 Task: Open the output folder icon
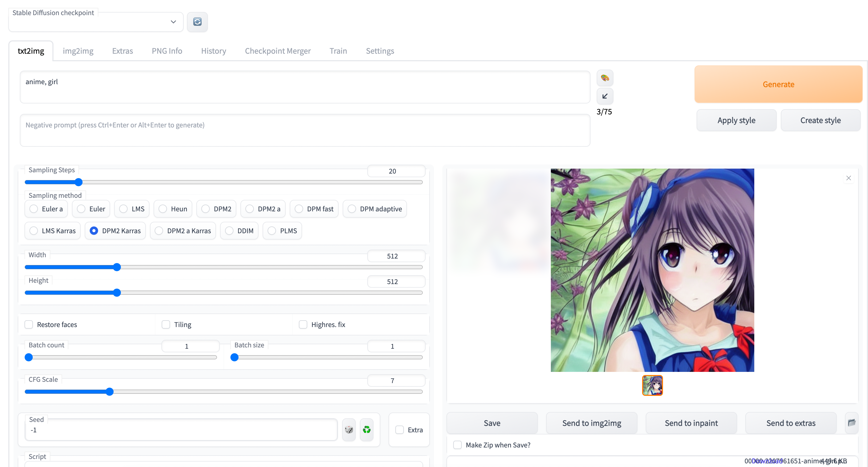(852, 423)
